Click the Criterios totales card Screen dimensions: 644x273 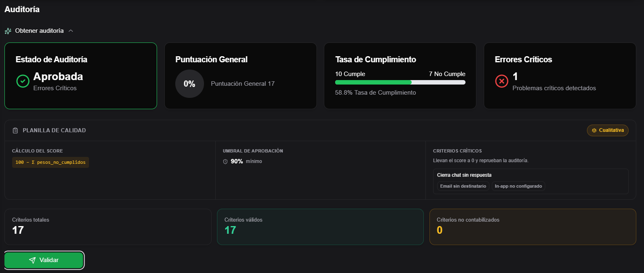pos(108,226)
